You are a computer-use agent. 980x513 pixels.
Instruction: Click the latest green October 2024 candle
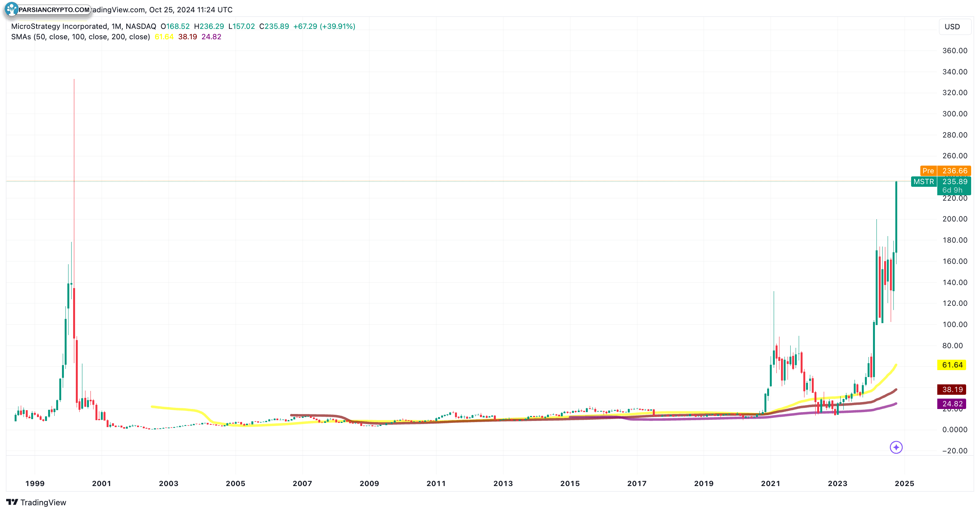(x=896, y=217)
